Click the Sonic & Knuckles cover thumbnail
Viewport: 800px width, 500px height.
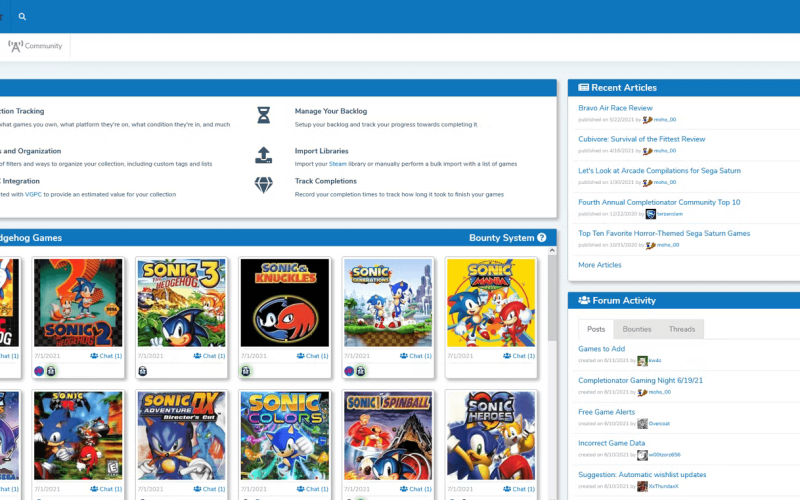coord(285,303)
